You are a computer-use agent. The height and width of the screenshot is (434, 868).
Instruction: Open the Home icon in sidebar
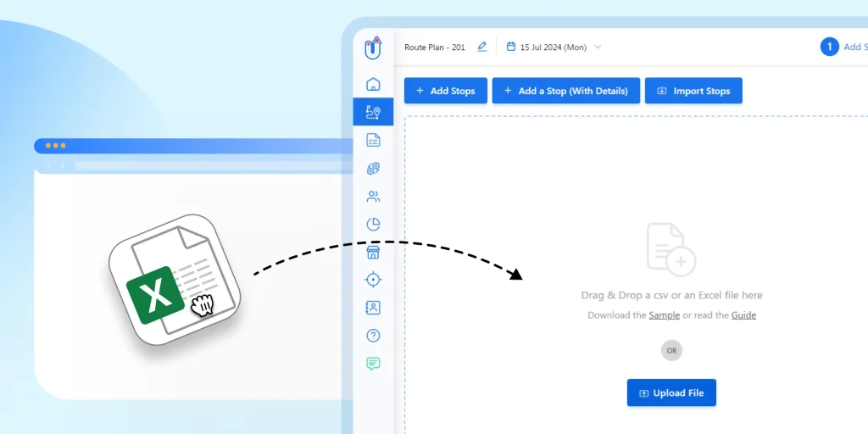tap(373, 84)
